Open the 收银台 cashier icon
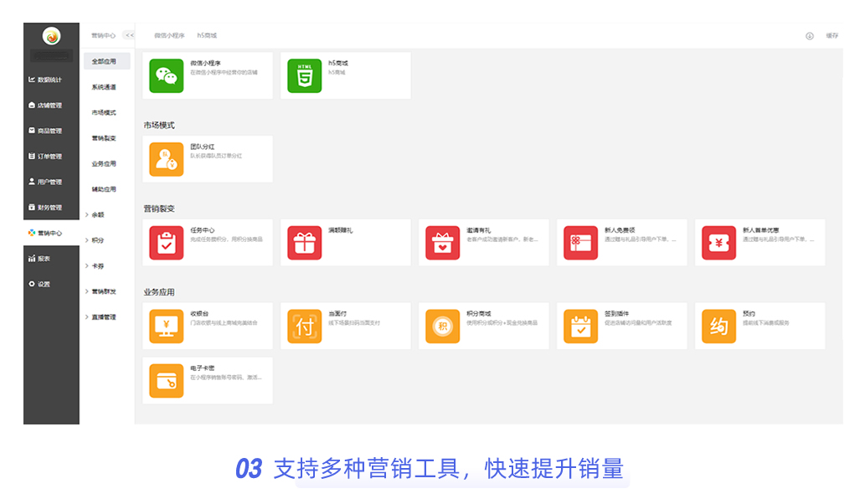The image size is (865, 504). click(166, 327)
